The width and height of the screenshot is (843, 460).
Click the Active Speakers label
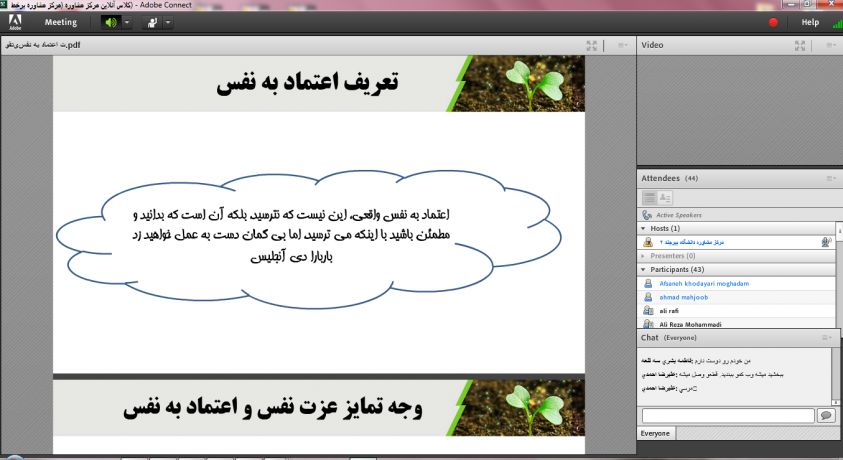click(678, 215)
